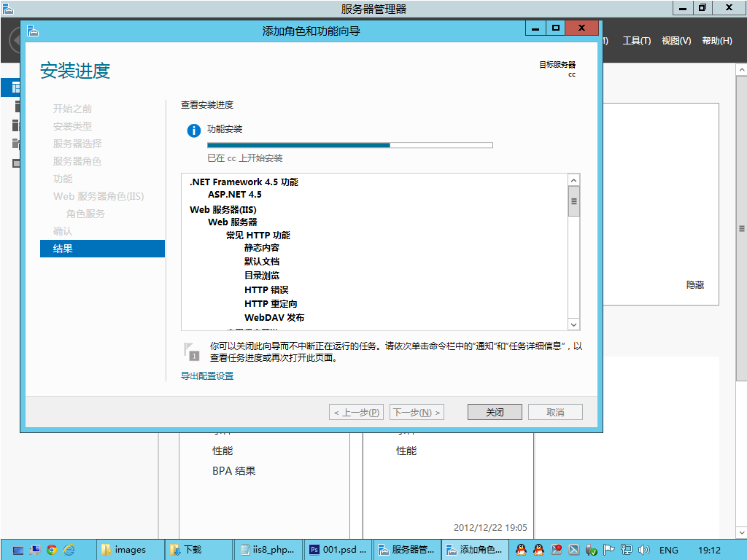Select the 目录浏览 row
Screen dimensions: 747x560
pos(262,275)
